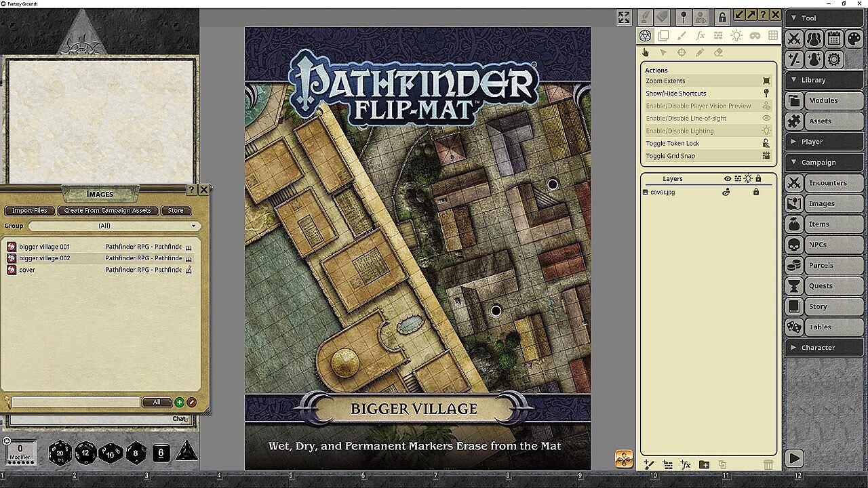This screenshot has height=488, width=868.
Task: Toggle the image padlock in the top toolbar
Action: click(x=722, y=17)
